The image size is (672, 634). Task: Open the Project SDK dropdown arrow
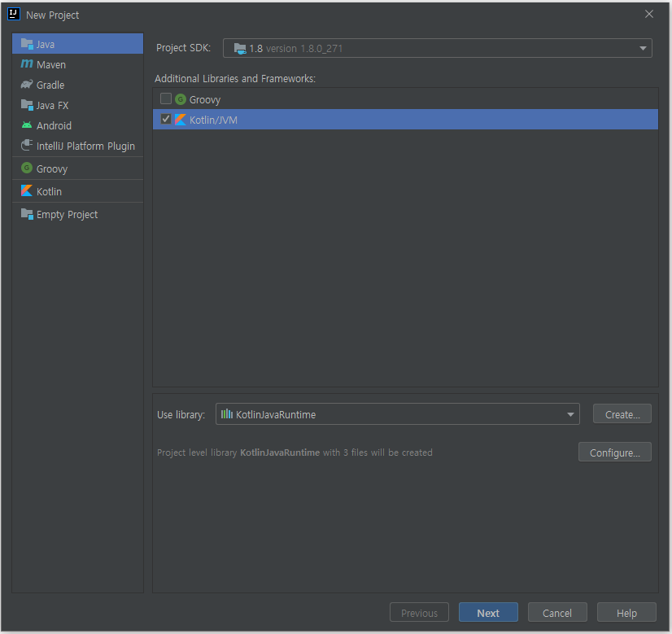click(643, 49)
